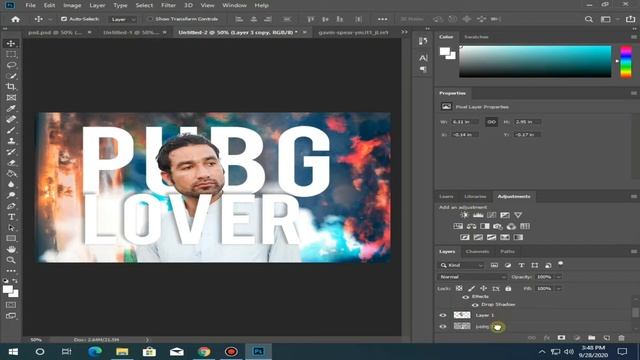640x360 pixels.
Task: Toggle visibility of all Effects
Action: coord(465,297)
